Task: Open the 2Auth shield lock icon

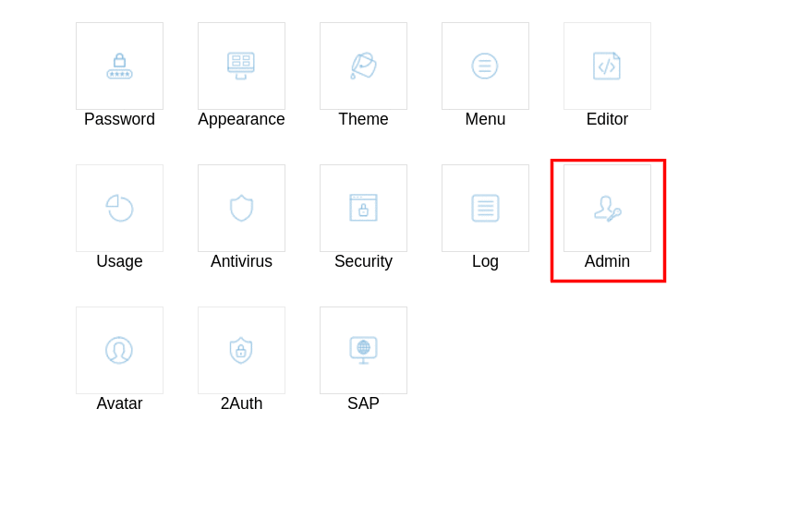Action: (x=241, y=350)
